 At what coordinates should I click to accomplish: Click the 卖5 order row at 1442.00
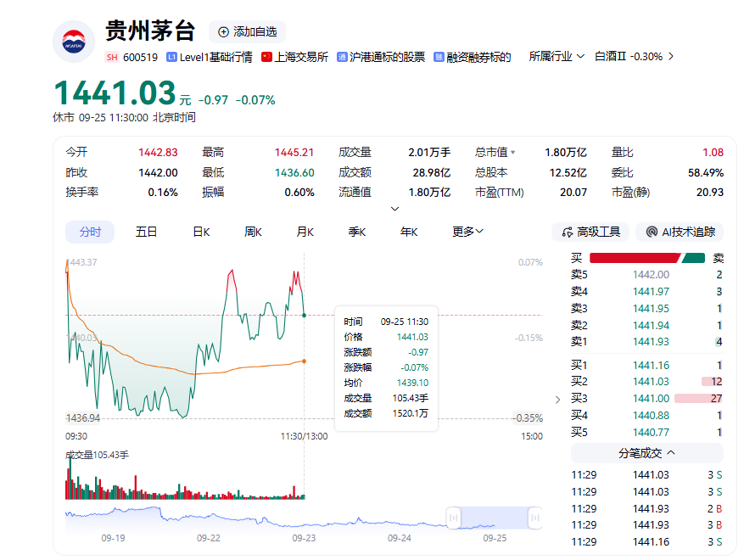pyautogui.click(x=646, y=275)
